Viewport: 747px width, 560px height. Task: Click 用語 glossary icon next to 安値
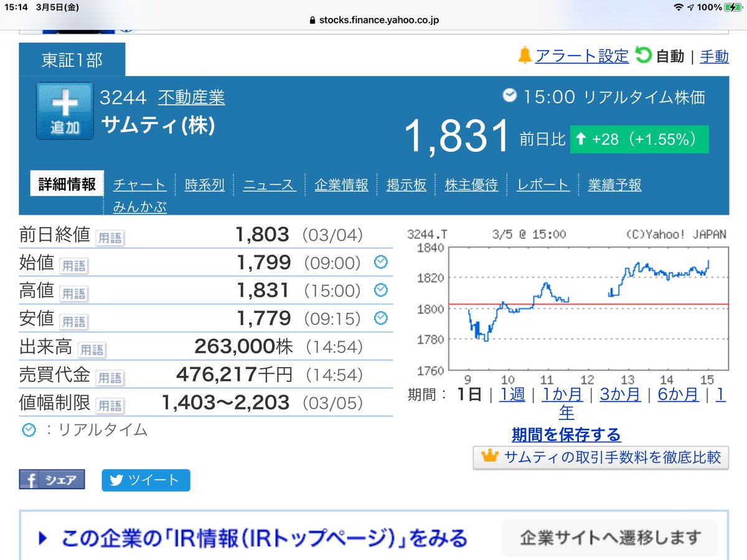pos(73,322)
